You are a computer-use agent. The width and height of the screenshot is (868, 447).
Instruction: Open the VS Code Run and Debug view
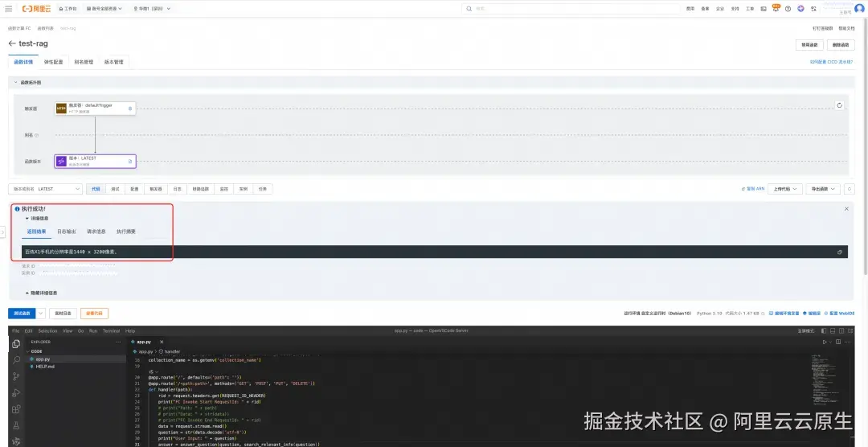(16, 393)
